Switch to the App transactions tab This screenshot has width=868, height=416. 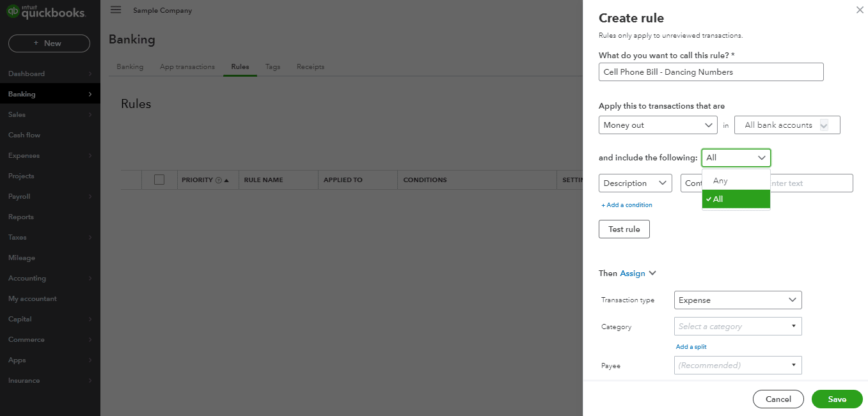(187, 66)
